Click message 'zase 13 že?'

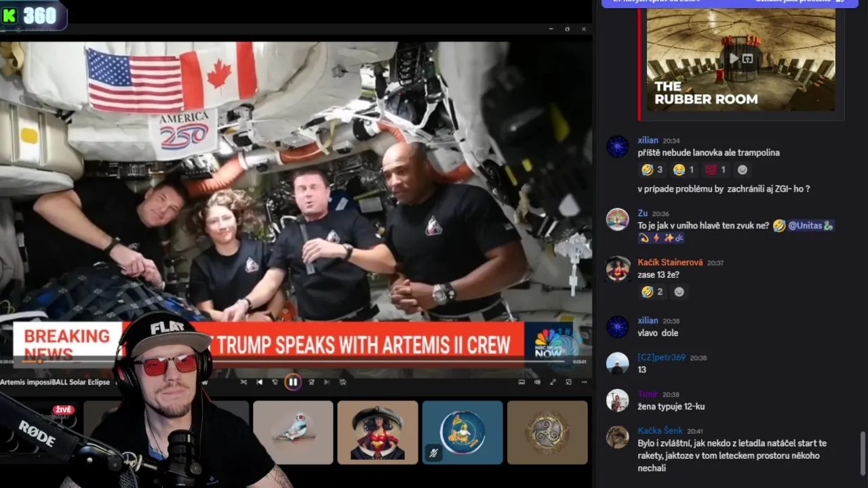coord(658,275)
